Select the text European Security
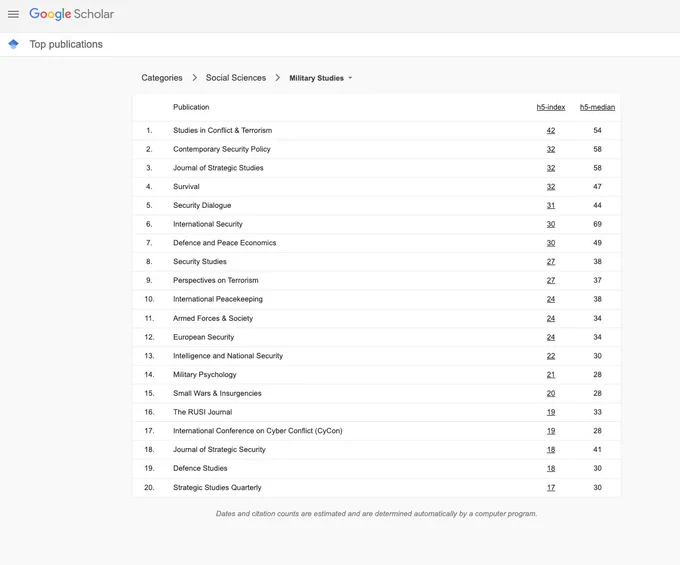This screenshot has height=565, width=680. (x=203, y=337)
